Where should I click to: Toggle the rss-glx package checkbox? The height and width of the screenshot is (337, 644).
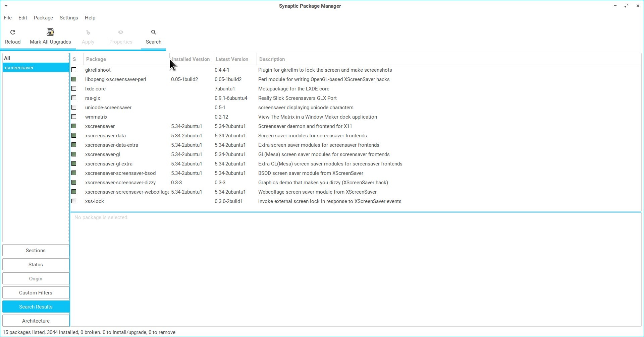(x=74, y=98)
